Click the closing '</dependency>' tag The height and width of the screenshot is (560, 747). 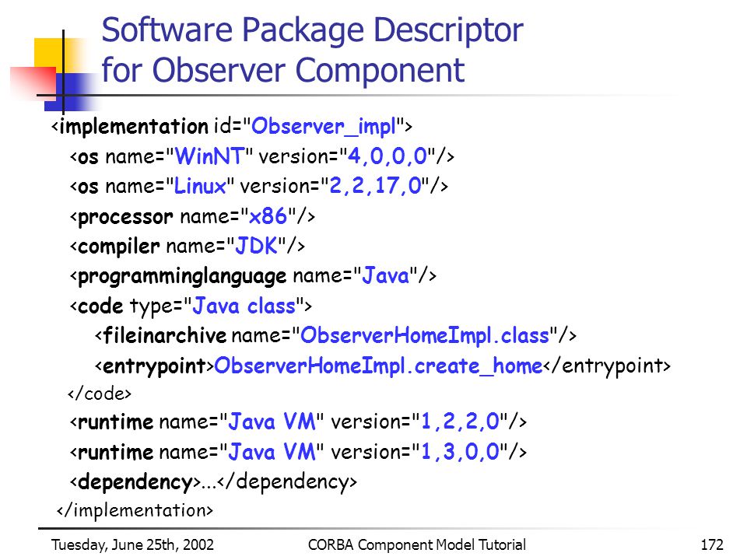(x=287, y=482)
